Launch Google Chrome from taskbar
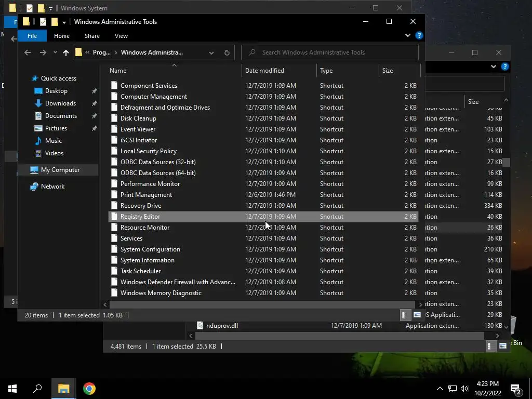Image resolution: width=532 pixels, height=399 pixels. click(x=89, y=389)
